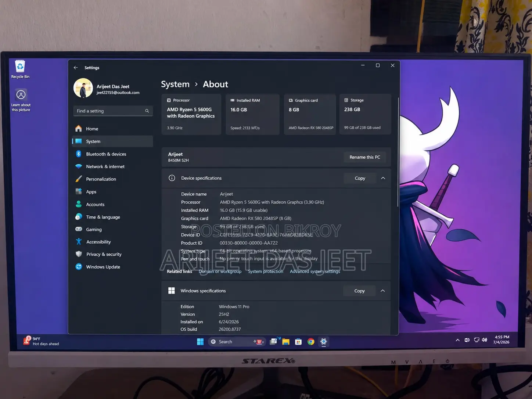Click the Windows 11 Pro edition text
The width and height of the screenshot is (532, 399).
coord(234,307)
